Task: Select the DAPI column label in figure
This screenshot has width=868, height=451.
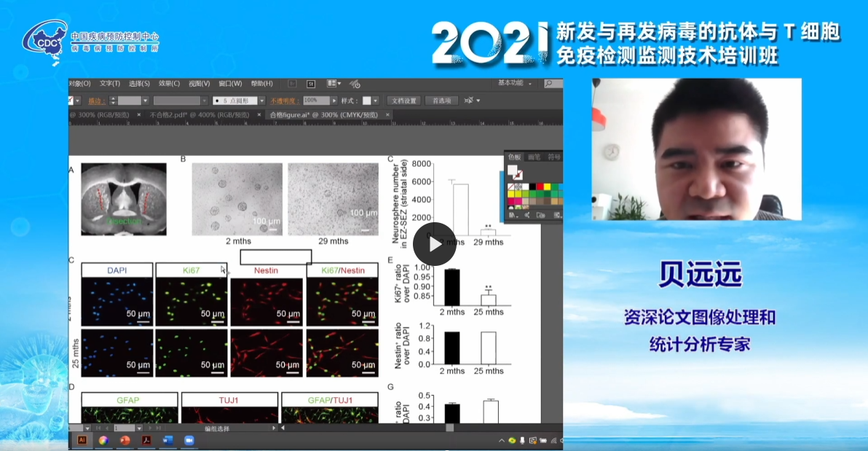Action: coord(117,270)
